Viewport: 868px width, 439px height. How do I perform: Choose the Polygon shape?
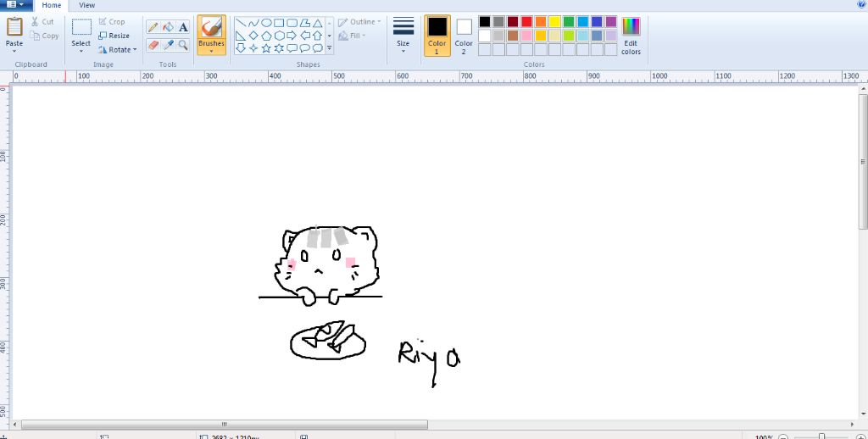point(304,23)
